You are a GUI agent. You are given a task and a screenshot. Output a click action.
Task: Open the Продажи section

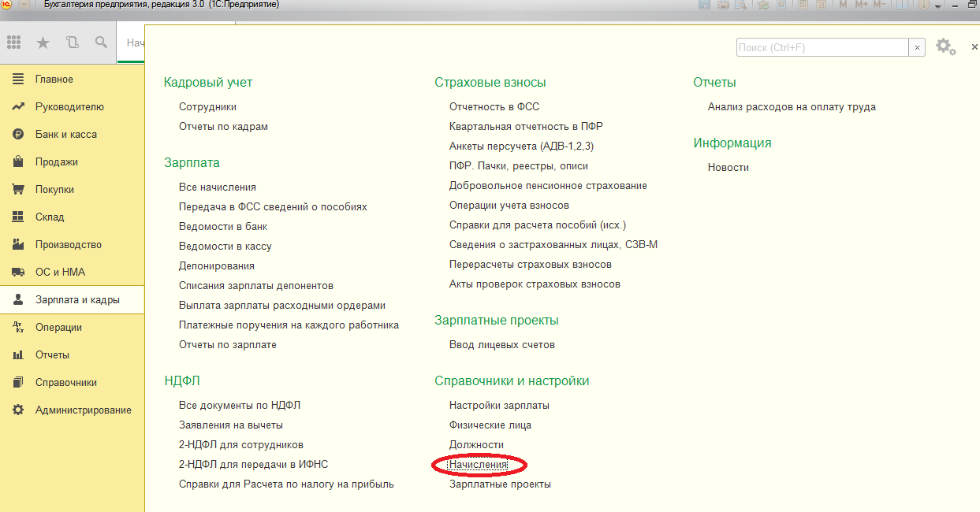[x=73, y=162]
